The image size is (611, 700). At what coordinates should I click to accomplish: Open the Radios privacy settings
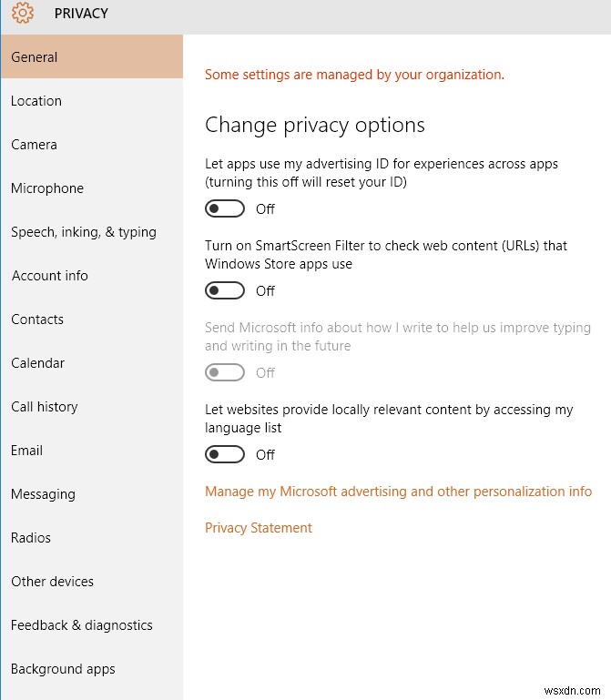point(31,538)
